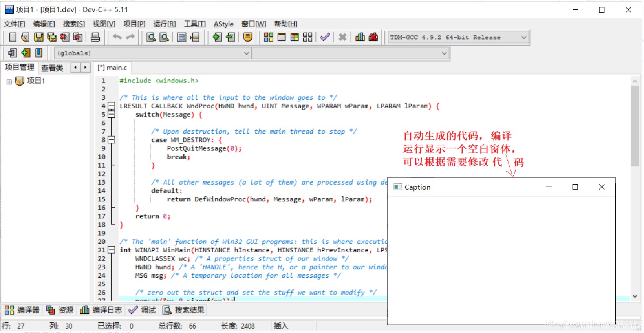Screen dimensions: 644x333
Task: Maximize the Caption window
Action: (x=575, y=187)
